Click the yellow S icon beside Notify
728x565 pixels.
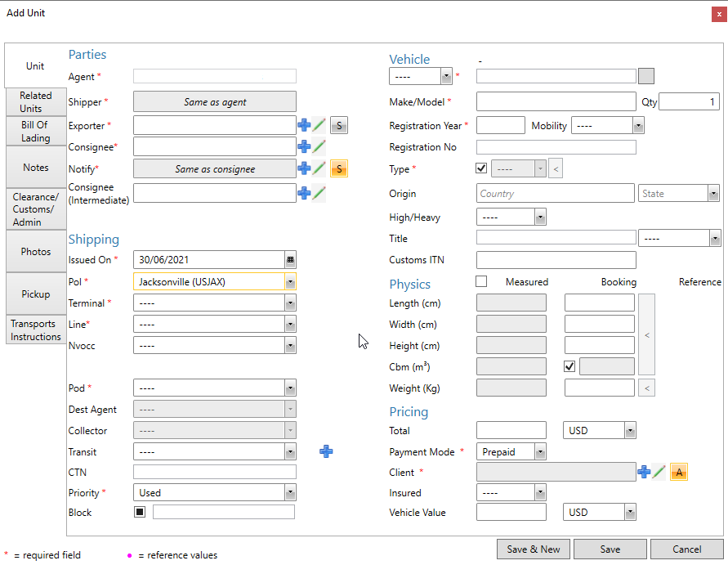[339, 168]
